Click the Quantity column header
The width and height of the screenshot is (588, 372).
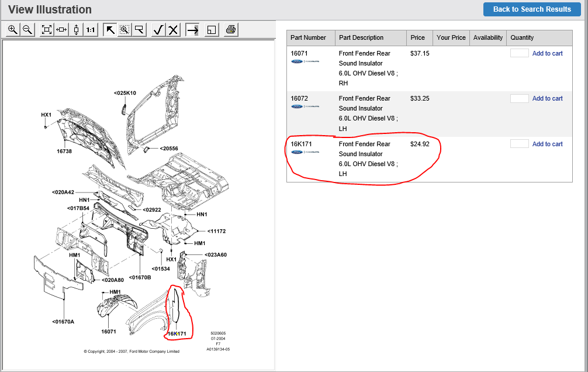click(539, 38)
